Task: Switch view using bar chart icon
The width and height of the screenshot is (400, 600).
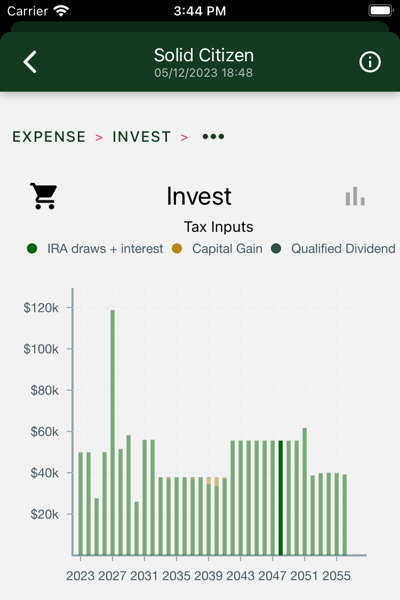Action: pos(355,196)
